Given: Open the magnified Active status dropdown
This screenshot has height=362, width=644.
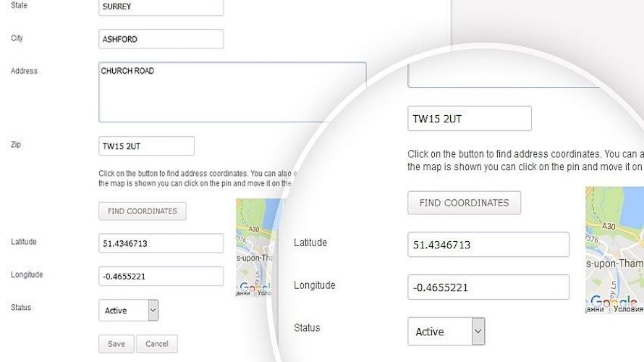Looking at the screenshot, I should point(446,331).
